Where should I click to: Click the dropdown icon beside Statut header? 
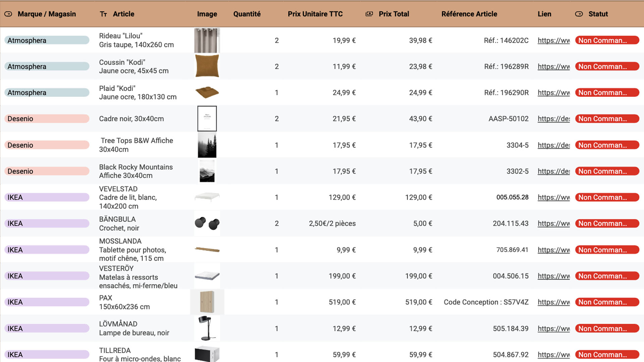579,14
